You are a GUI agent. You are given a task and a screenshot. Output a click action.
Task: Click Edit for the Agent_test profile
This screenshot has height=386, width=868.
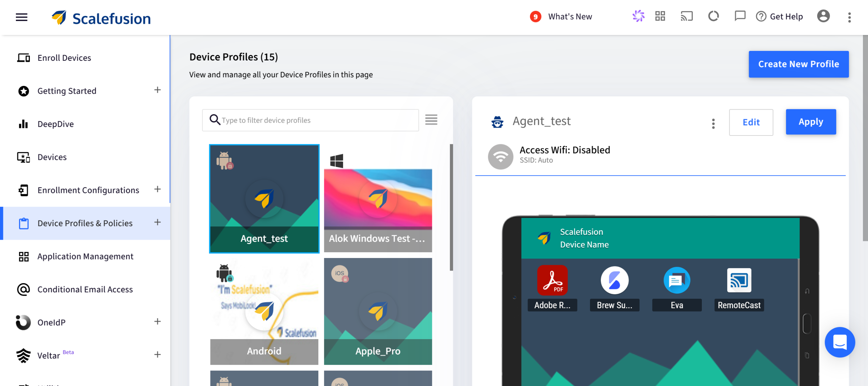(x=751, y=122)
